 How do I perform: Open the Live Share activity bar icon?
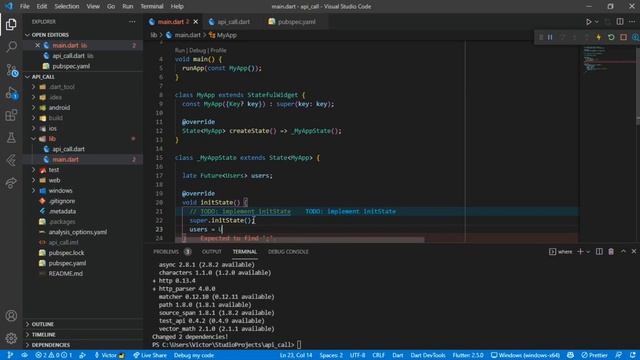11,183
